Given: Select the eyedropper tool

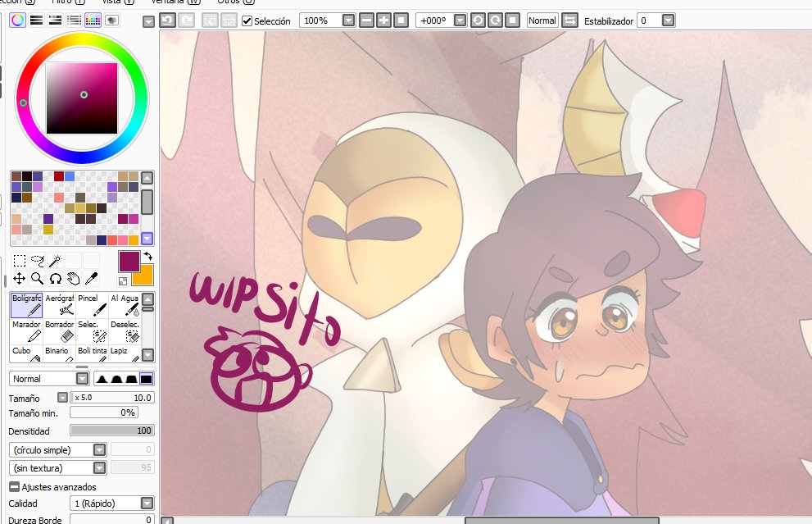Looking at the screenshot, I should pyautogui.click(x=92, y=279).
